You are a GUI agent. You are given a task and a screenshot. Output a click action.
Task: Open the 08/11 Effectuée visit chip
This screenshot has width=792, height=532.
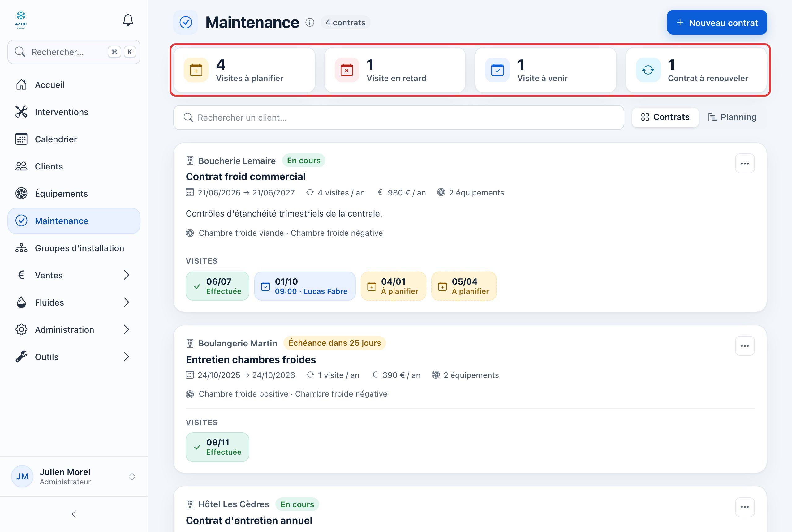click(x=217, y=447)
